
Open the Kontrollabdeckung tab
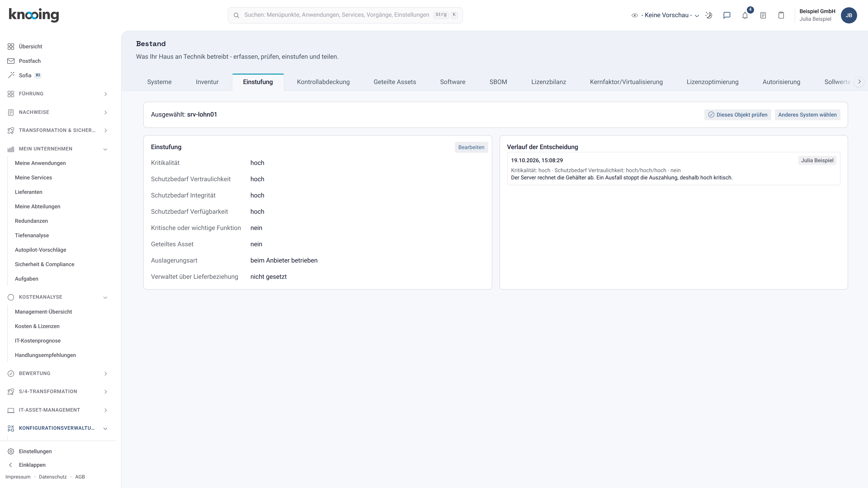tap(323, 82)
